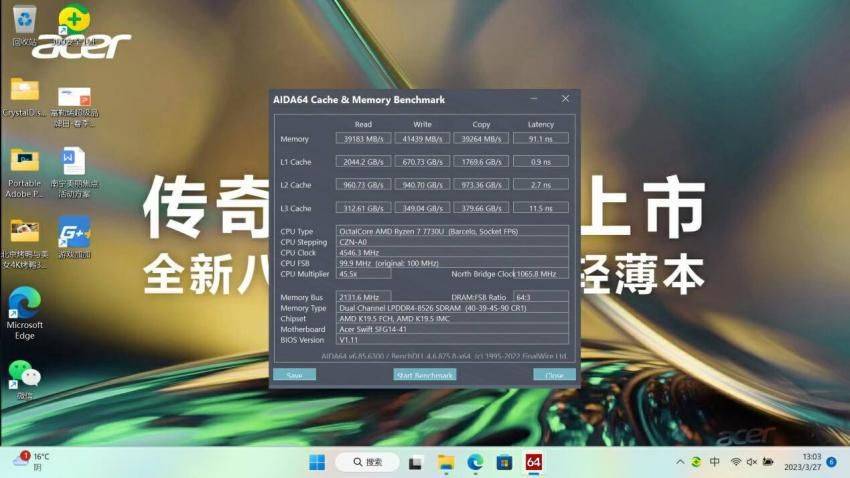Click the L2 Cache Write value 940.70 GB/s
850x478 pixels.
[x=422, y=185]
